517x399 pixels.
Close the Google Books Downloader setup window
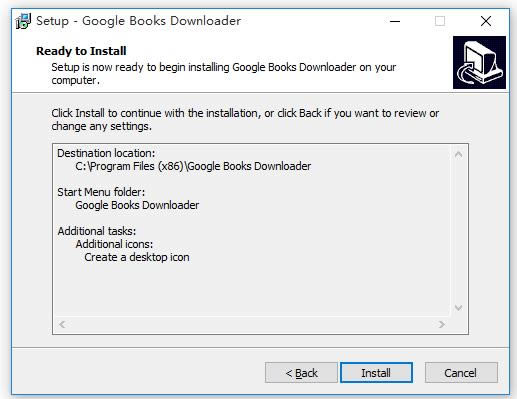coord(486,21)
